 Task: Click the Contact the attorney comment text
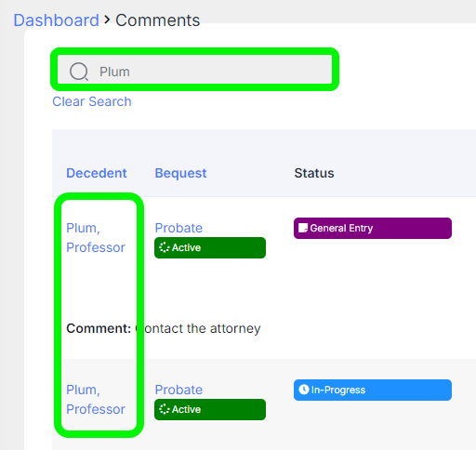[198, 328]
